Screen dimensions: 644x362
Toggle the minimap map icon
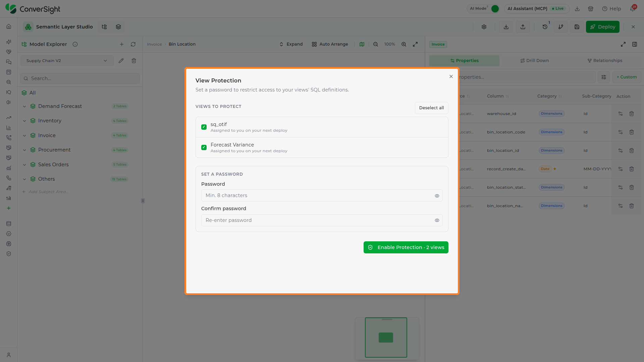(362, 44)
